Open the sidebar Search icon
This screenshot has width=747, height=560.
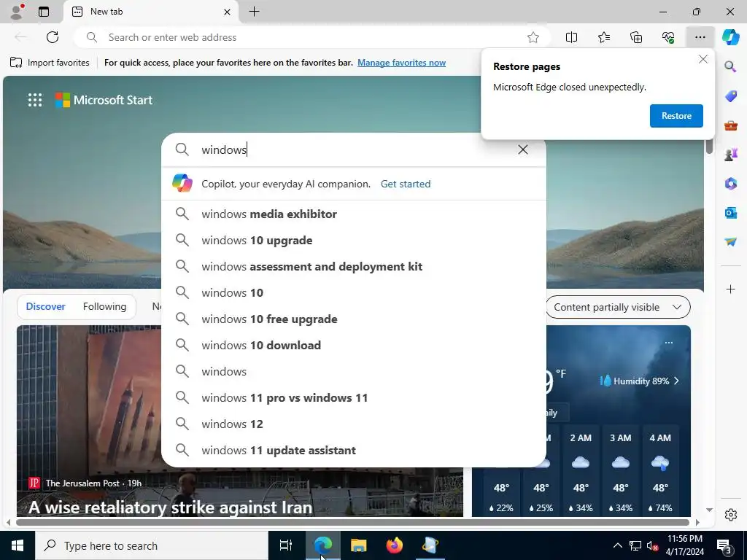pos(730,66)
